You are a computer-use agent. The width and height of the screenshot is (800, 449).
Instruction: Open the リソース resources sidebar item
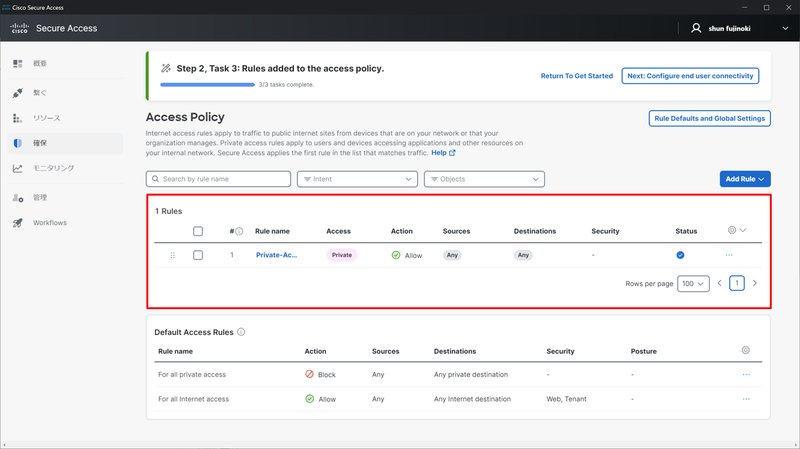(65, 118)
